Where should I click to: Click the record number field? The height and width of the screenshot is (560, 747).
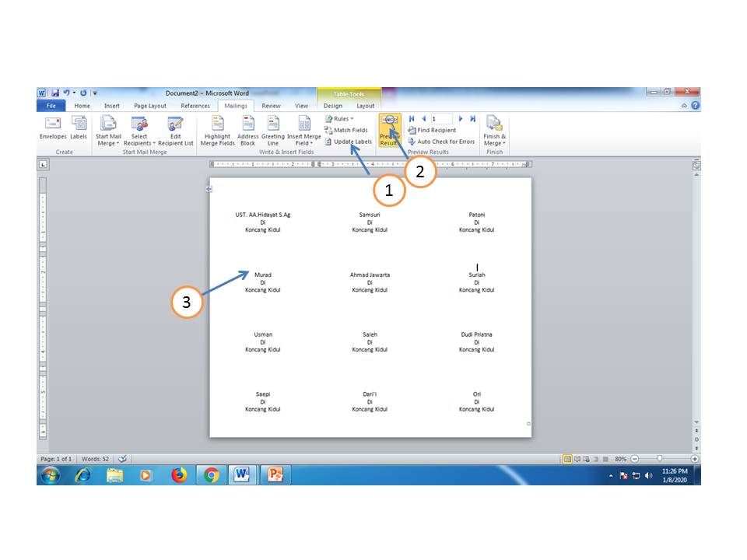(442, 118)
